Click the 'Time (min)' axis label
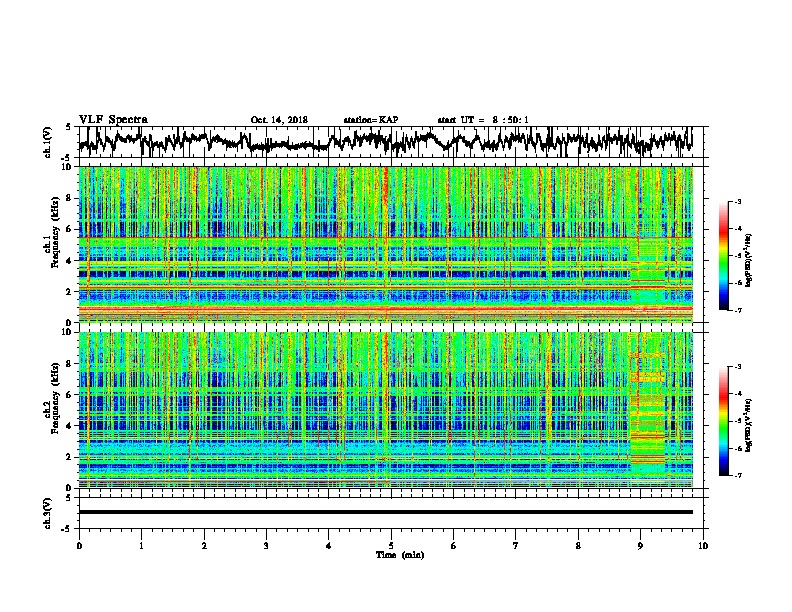The height and width of the screenshot is (612, 792). click(400, 555)
